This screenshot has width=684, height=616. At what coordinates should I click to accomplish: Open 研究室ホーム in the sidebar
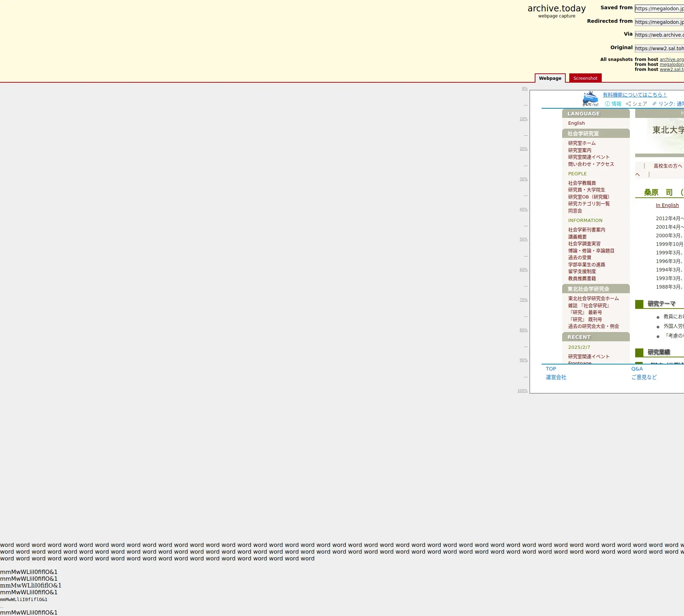point(582,143)
